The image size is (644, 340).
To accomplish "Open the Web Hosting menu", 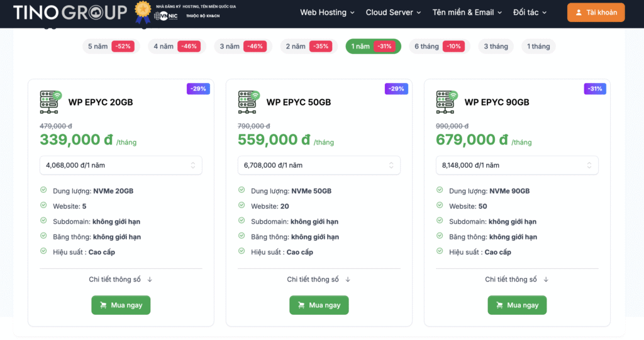I will click(x=327, y=13).
